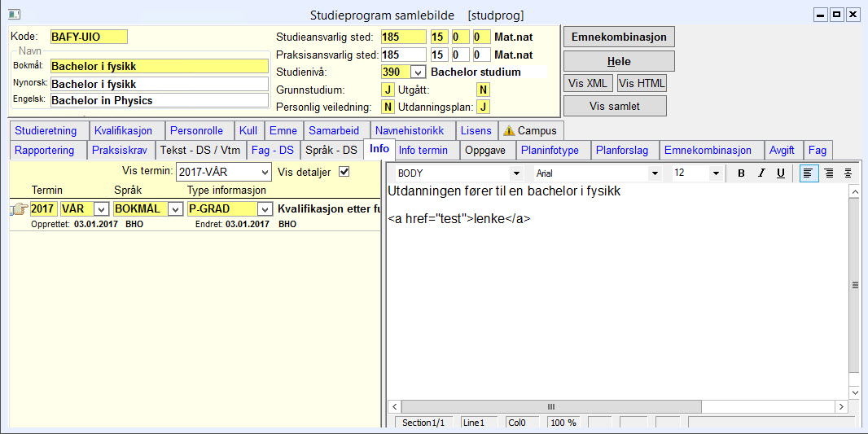Viewport: 868px width, 434px height.
Task: Click the Vis HTML button
Action: (642, 83)
